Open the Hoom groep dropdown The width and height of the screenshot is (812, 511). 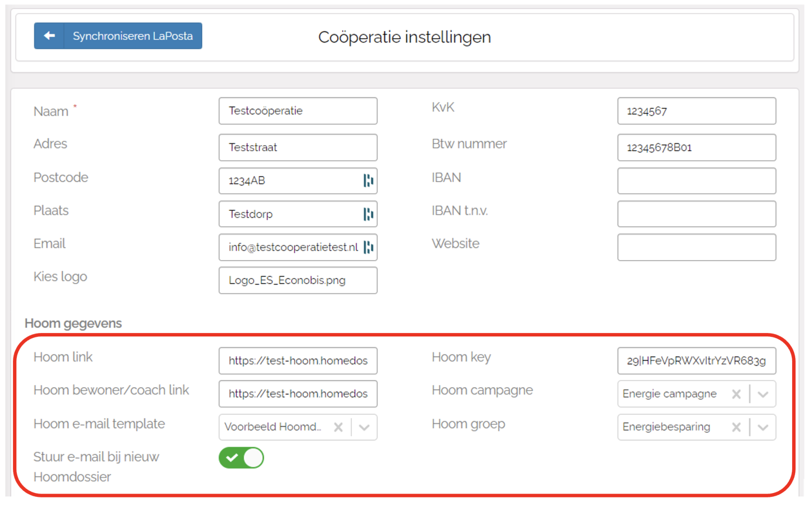[x=763, y=427]
